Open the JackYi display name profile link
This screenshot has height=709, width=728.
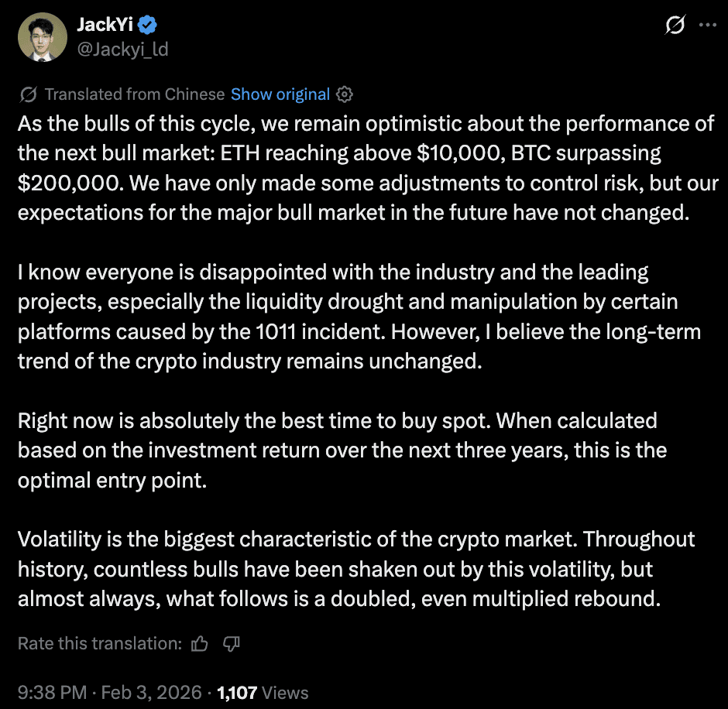[105, 26]
